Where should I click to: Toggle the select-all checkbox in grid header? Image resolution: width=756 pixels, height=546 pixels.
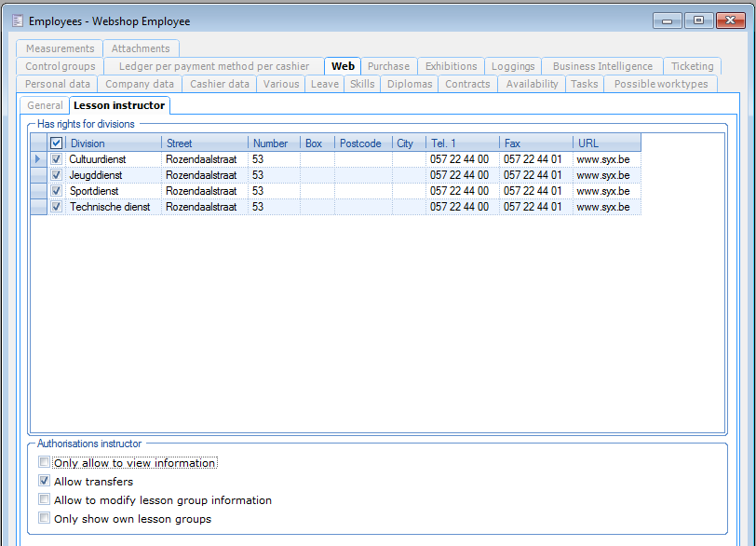coord(57,143)
